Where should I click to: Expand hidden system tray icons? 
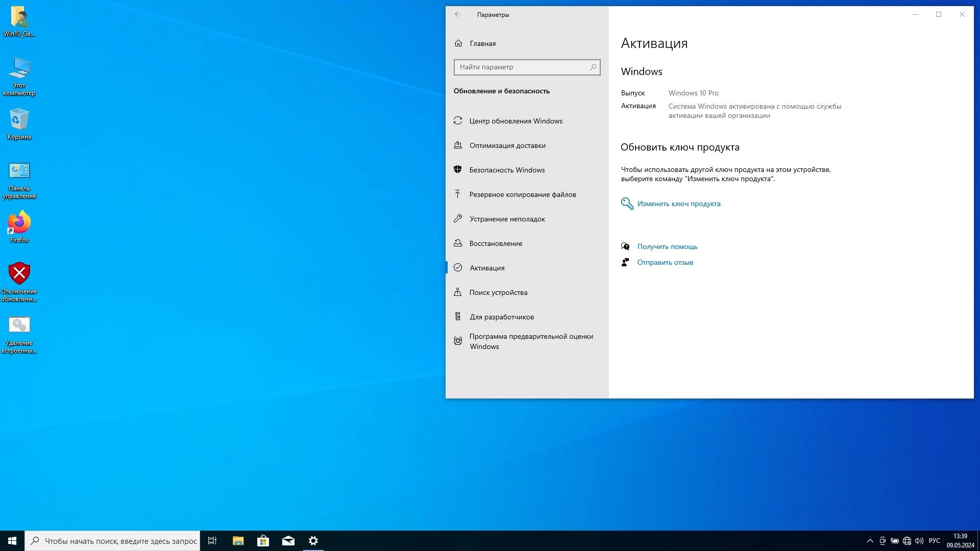coord(870,541)
